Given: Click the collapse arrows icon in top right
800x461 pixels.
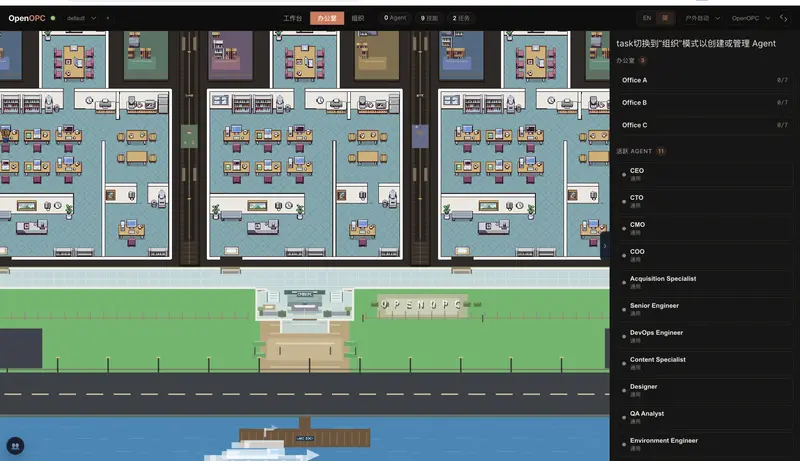Looking at the screenshot, I should click(x=784, y=18).
